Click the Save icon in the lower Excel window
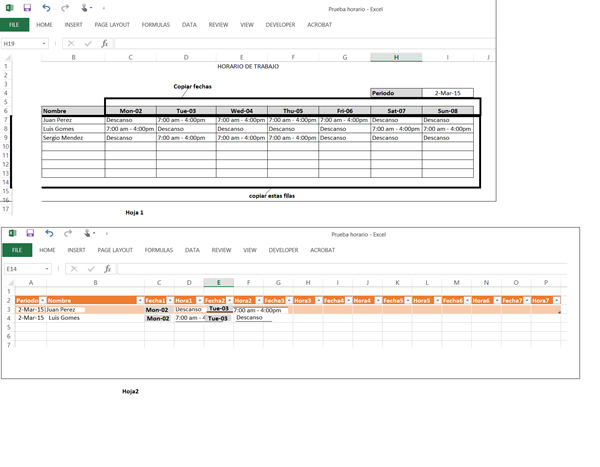The image size is (600, 467). tap(30, 233)
